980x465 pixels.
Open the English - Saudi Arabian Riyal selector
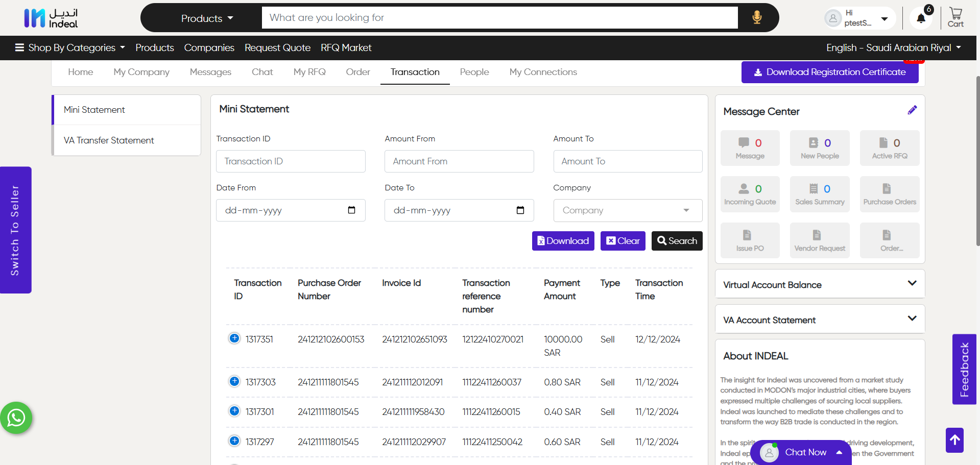893,48
